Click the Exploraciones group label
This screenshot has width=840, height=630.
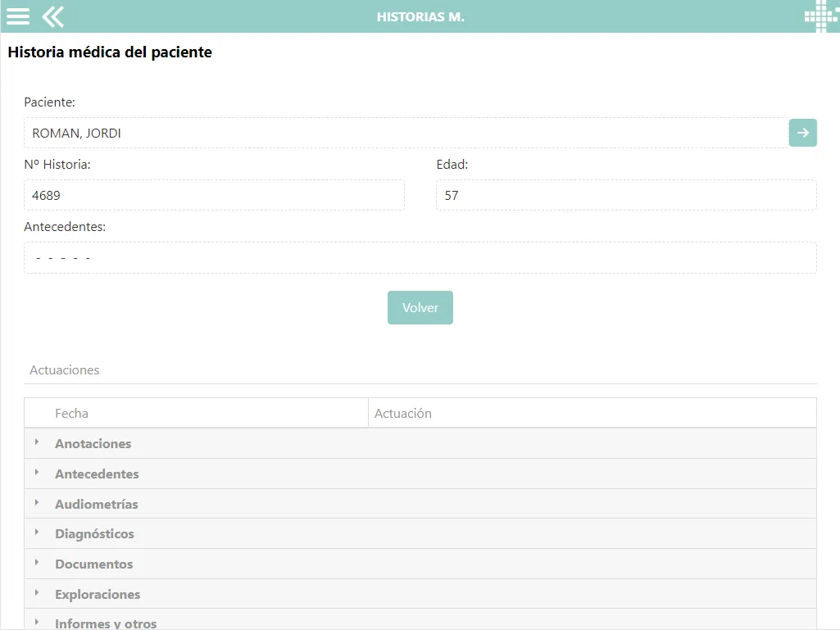coord(98,595)
